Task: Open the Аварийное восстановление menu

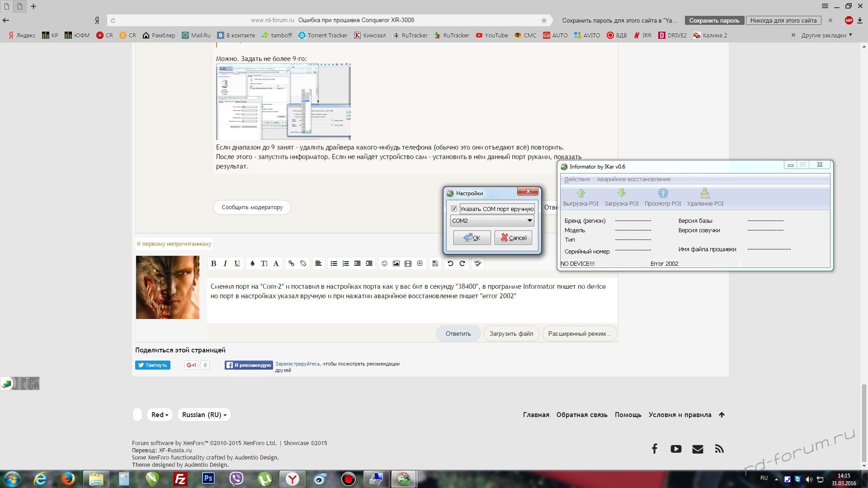Action: click(x=633, y=179)
